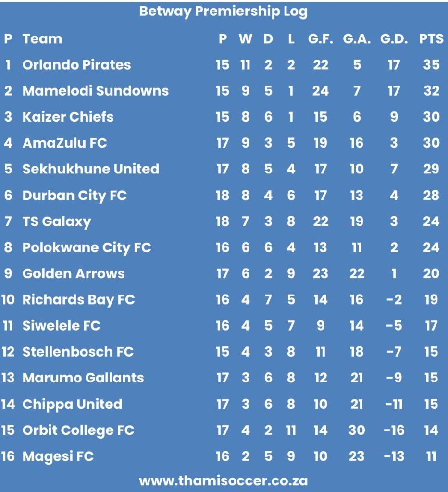Screen dimensions: 448x492
Task: Select Orbit College FC team name
Action: [x=78, y=430]
